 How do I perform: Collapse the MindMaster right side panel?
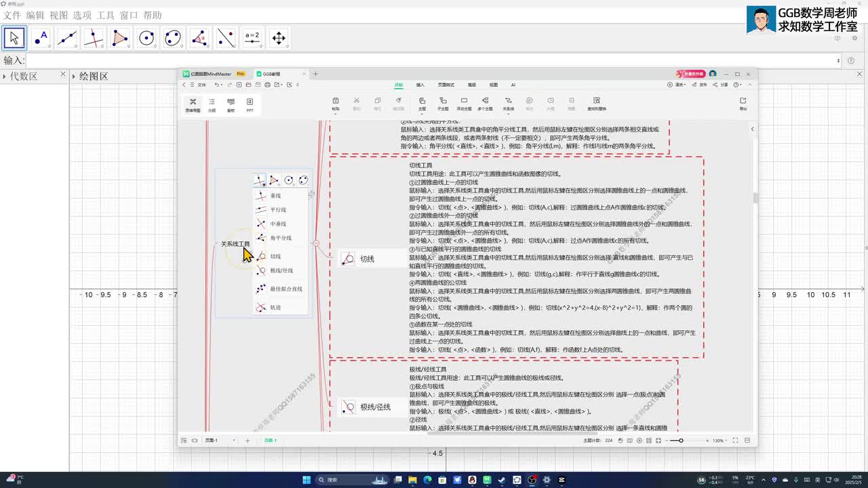coord(752,129)
